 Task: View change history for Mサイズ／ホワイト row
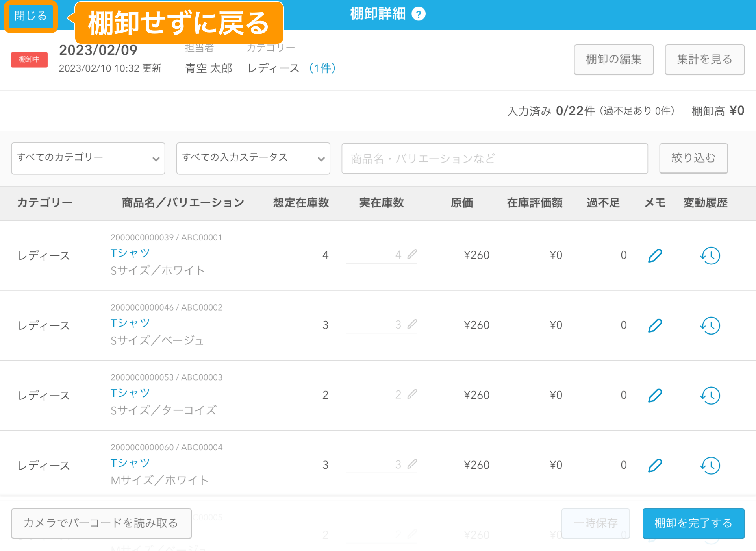tap(710, 465)
